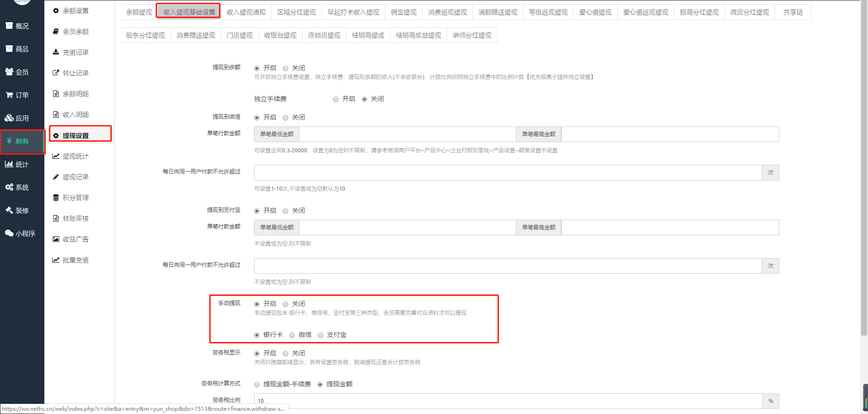Switch to 门店提现 tab

(x=240, y=35)
